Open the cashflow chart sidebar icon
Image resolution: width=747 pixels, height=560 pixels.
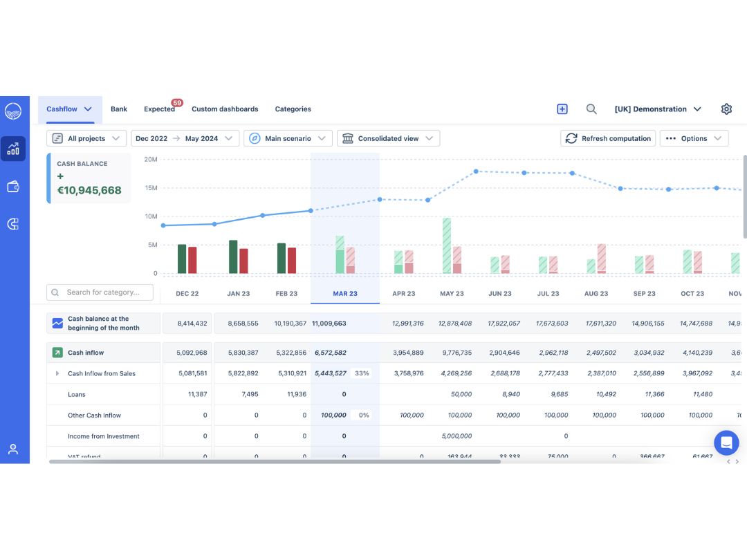(x=13, y=149)
